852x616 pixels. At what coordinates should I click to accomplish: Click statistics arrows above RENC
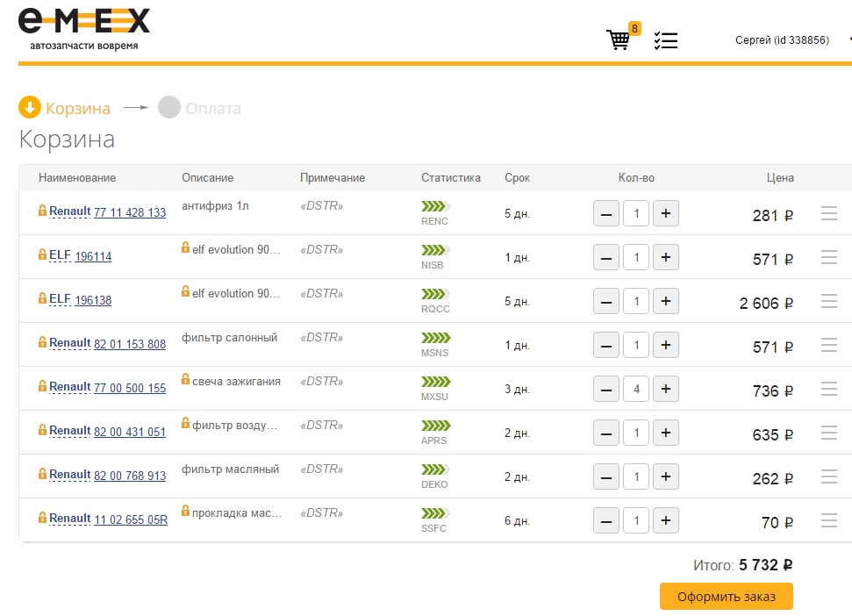tap(436, 206)
